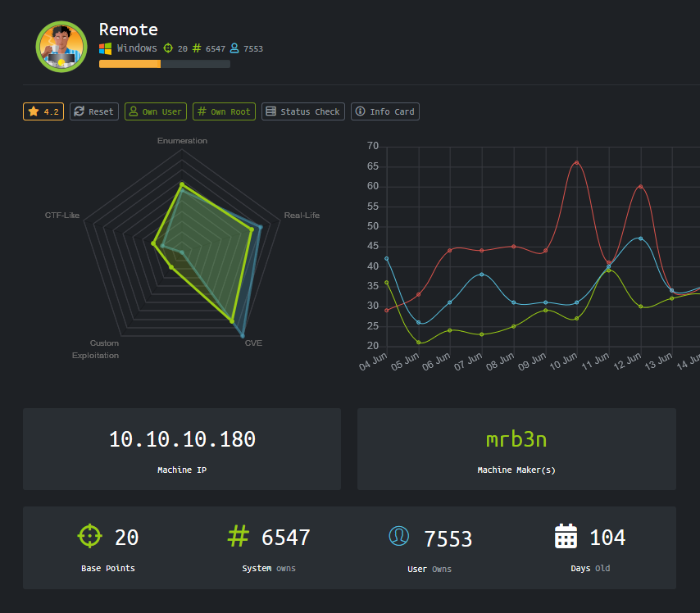This screenshot has height=613, width=700.
Task: Click the CVE vertex on radar chart
Action: pyautogui.click(x=243, y=335)
